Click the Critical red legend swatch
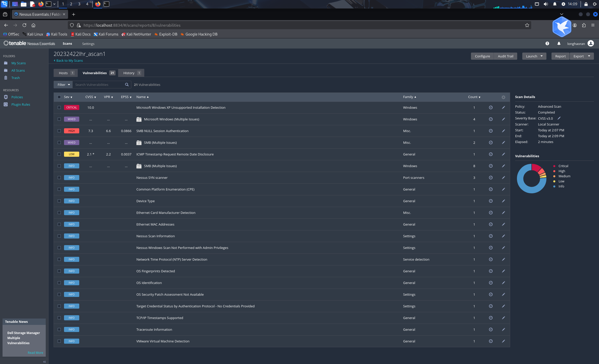599x364 pixels. coord(554,166)
